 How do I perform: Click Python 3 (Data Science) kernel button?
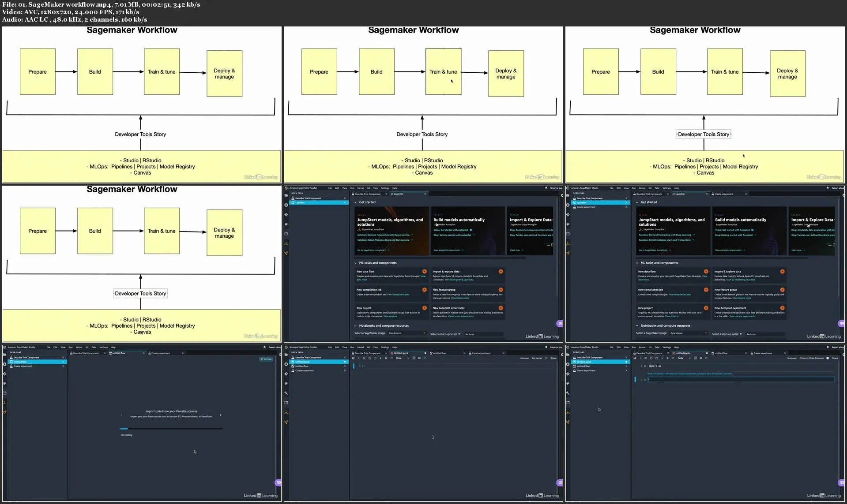pos(812,358)
